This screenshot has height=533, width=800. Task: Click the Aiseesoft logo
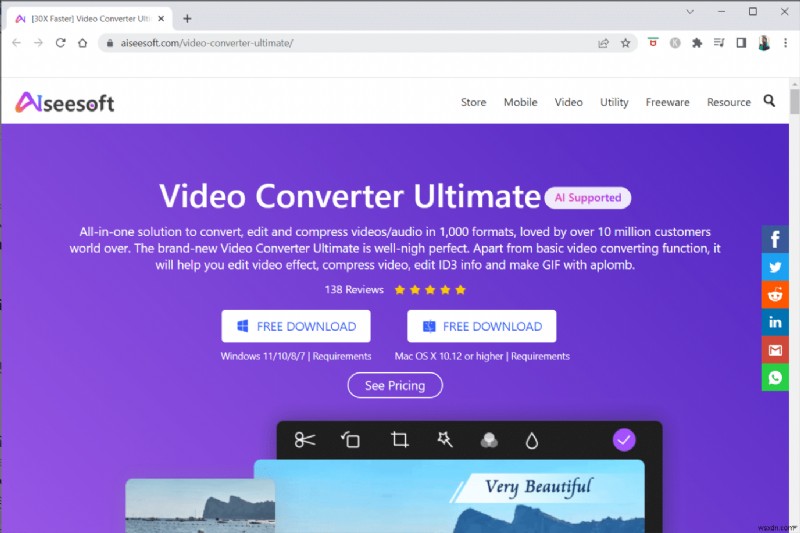(x=65, y=103)
